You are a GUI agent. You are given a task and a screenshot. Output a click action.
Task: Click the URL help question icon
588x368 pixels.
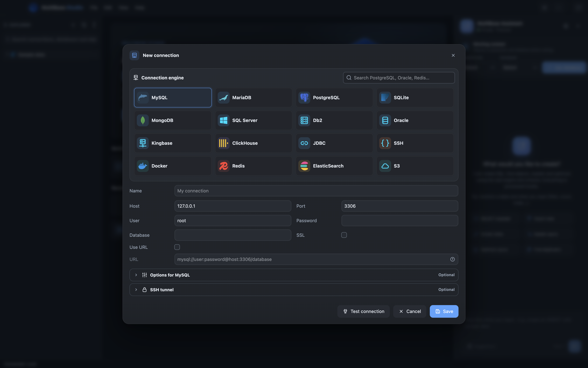tap(452, 259)
